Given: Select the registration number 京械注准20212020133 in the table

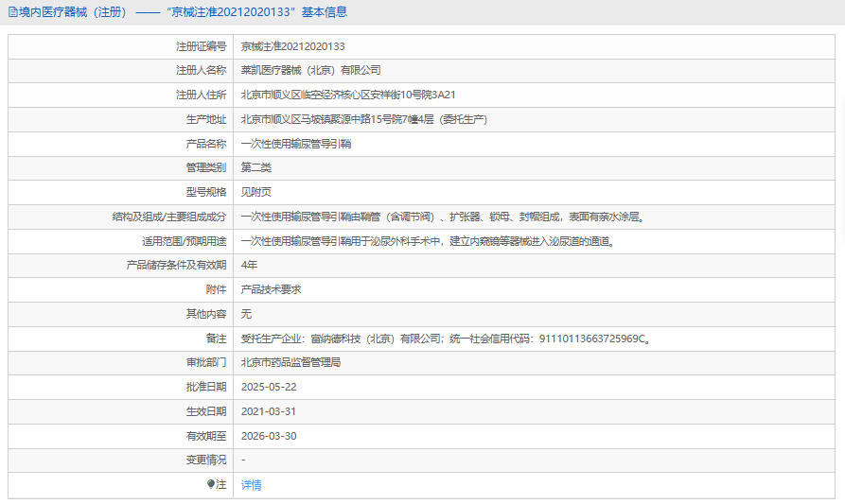Looking at the screenshot, I should click(x=292, y=45).
